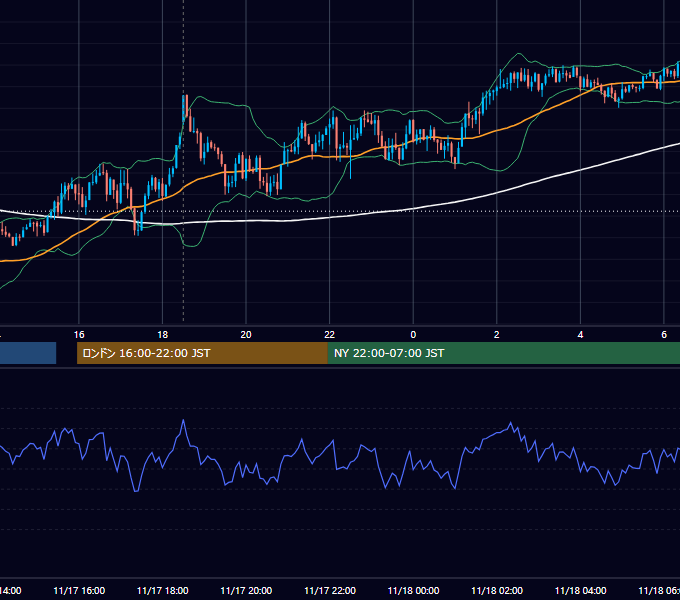
Task: Click the oscillator peak near 02:00
Action: 510,423
